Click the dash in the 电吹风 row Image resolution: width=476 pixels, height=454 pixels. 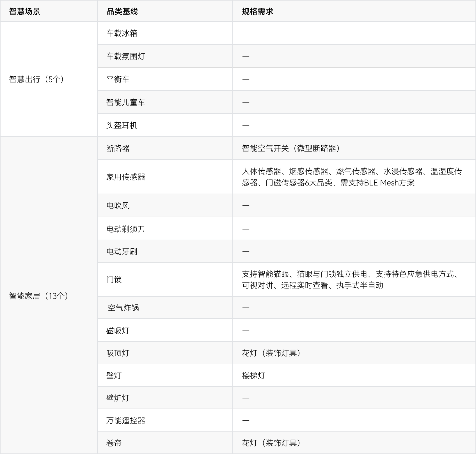[x=246, y=206]
